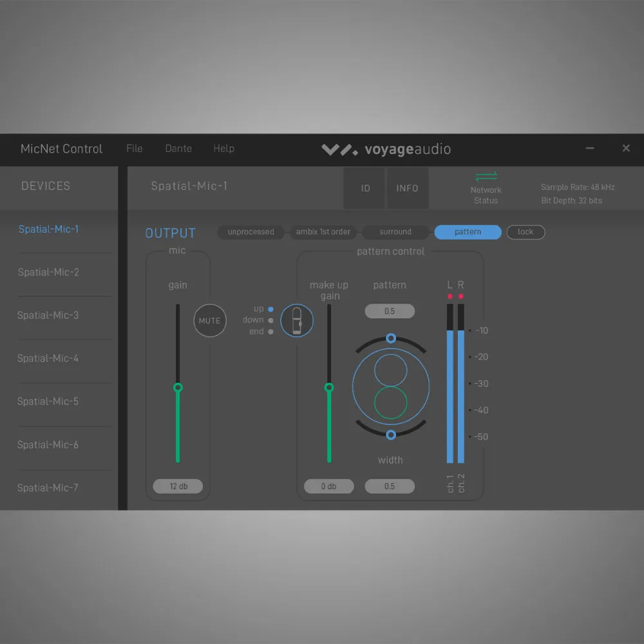
Task: Switch to the surround output tab
Action: (x=395, y=232)
